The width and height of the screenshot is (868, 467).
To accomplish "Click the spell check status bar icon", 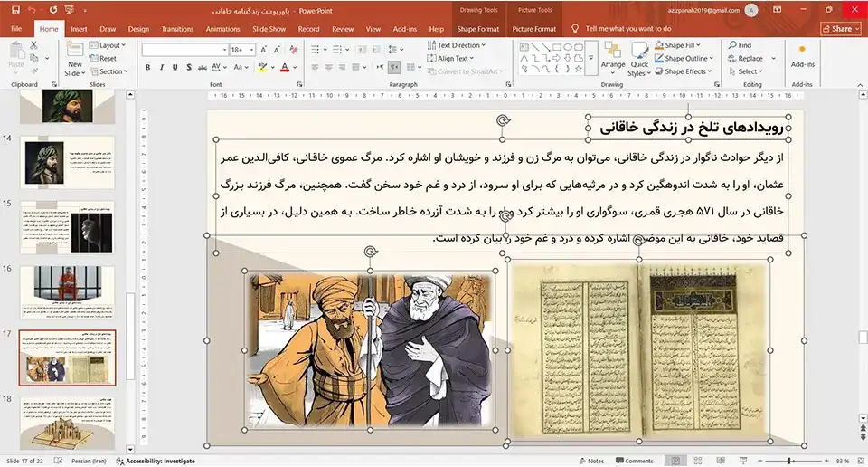I will [x=58, y=461].
